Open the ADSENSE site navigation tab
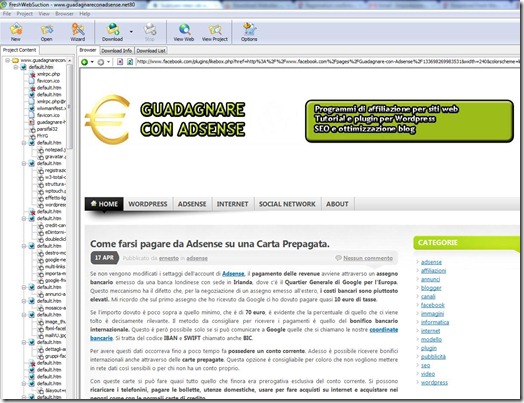This screenshot has height=403, width=524. click(192, 204)
